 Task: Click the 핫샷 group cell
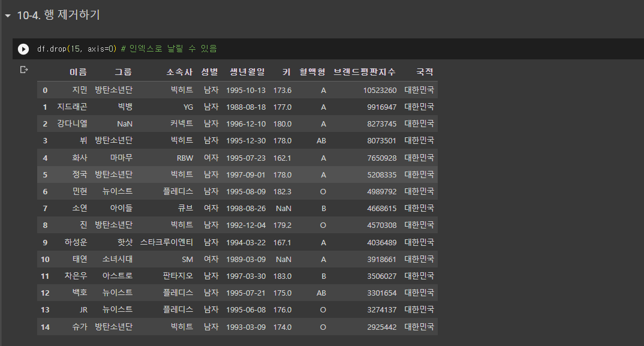point(125,242)
